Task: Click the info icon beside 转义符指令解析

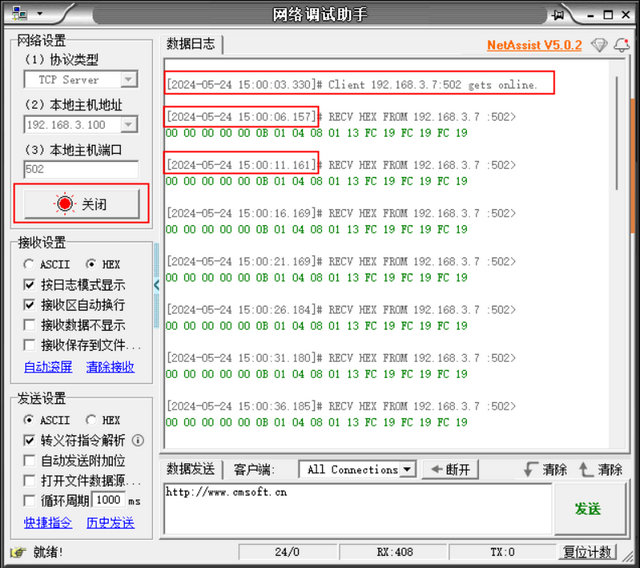Action: pyautogui.click(x=138, y=440)
